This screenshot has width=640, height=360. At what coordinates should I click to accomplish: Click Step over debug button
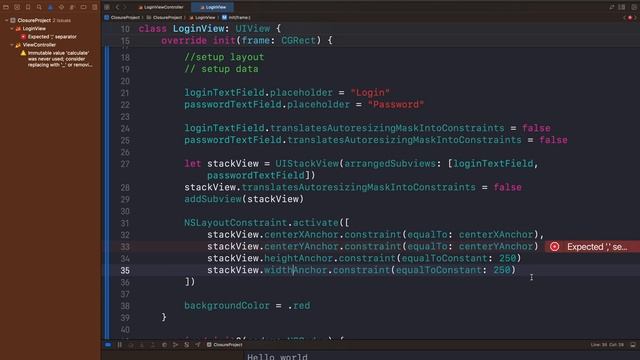click(x=131, y=345)
